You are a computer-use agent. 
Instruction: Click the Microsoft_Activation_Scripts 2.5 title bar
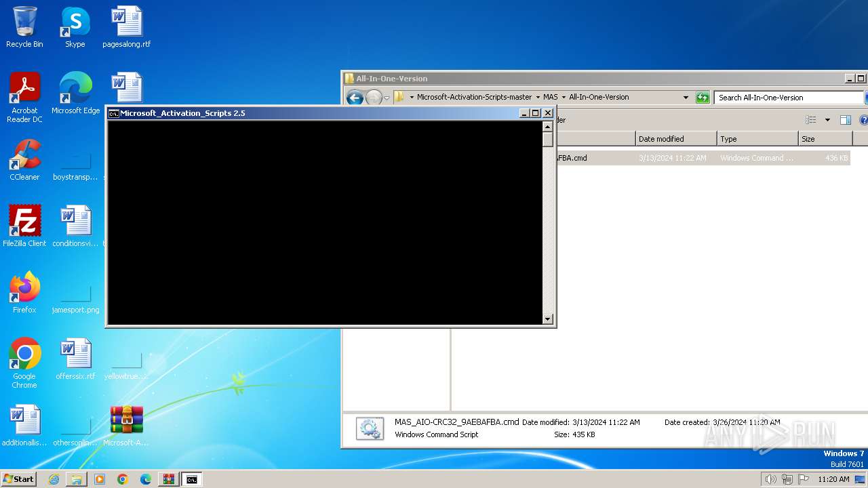(312, 113)
